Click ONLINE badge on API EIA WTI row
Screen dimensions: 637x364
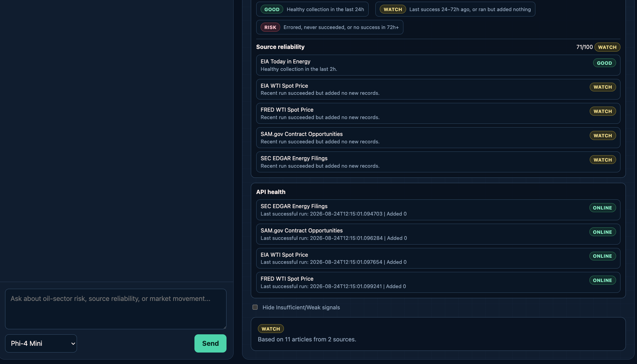tap(603, 256)
